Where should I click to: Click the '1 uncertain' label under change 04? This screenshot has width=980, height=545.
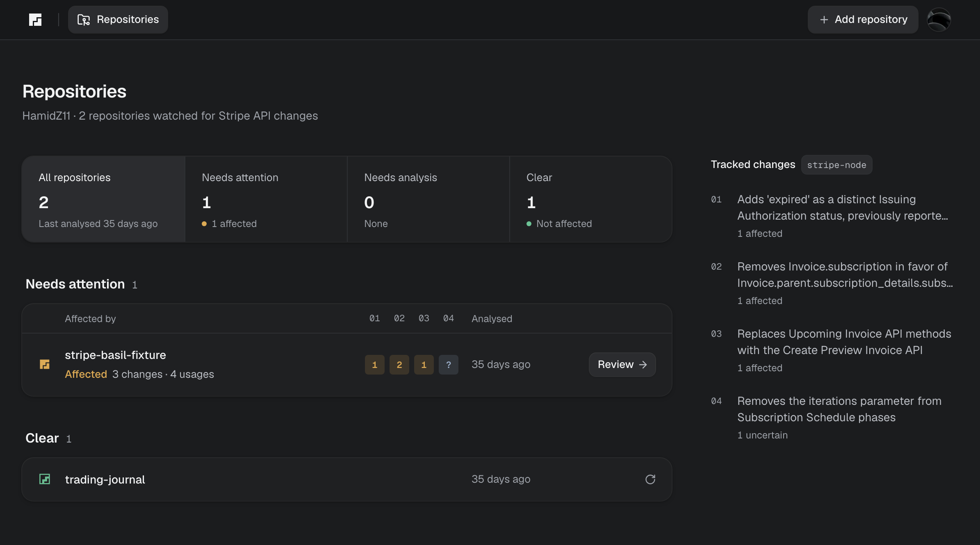[762, 435]
